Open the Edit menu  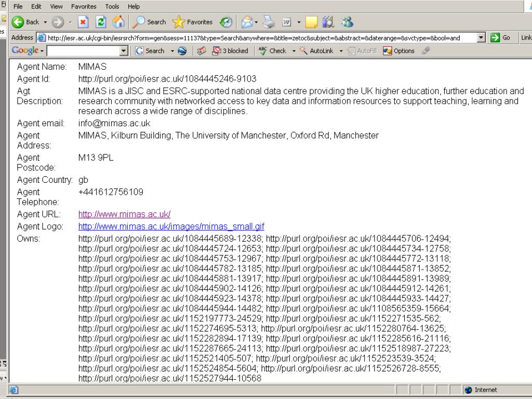(x=36, y=6)
